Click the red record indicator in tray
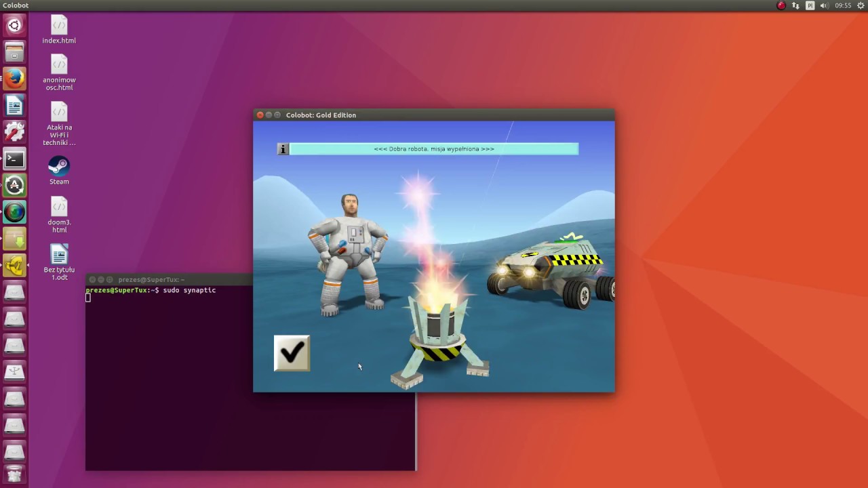The height and width of the screenshot is (488, 868). coord(781,5)
